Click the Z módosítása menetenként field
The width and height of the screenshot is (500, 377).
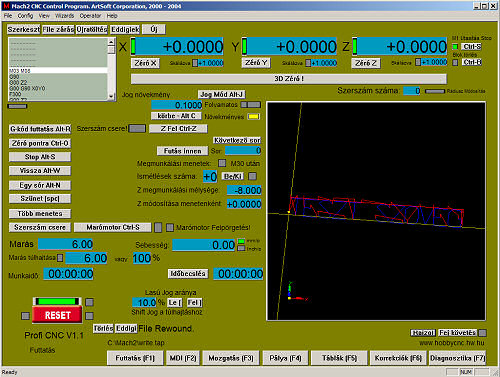[x=244, y=204]
